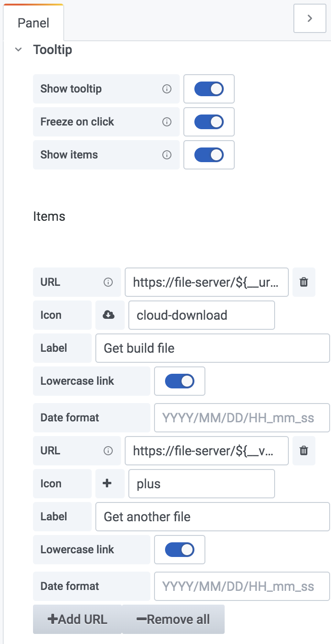Screen dimensions: 331x644
Task: Delete the second URL item with trash icon
Action: tap(304, 451)
